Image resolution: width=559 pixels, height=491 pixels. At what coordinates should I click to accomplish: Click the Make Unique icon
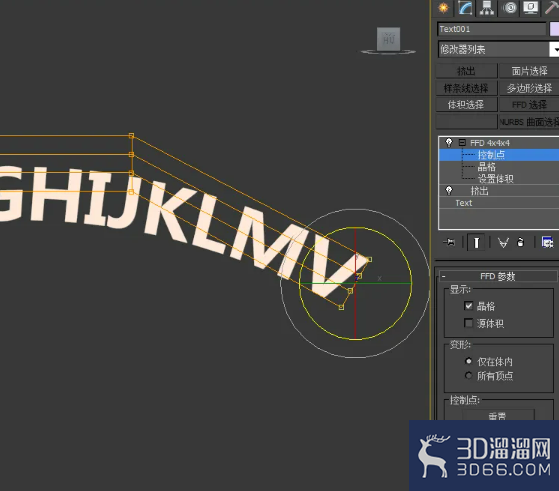(x=503, y=243)
